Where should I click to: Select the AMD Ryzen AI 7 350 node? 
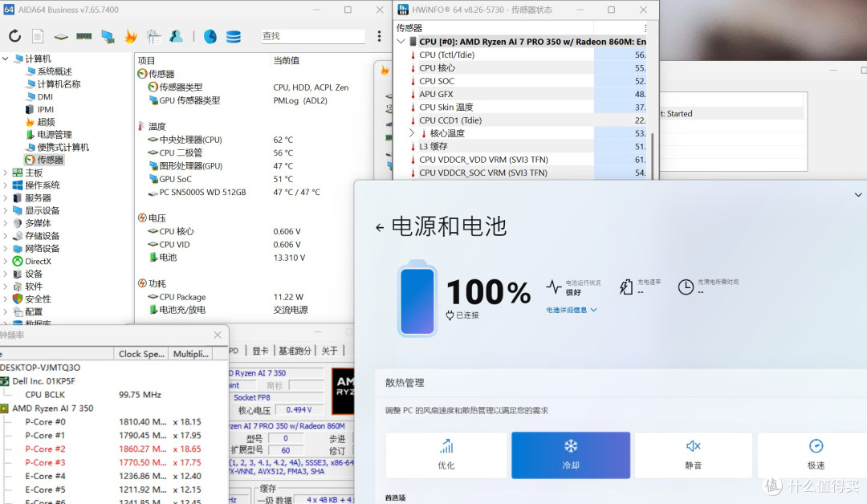(x=52, y=408)
